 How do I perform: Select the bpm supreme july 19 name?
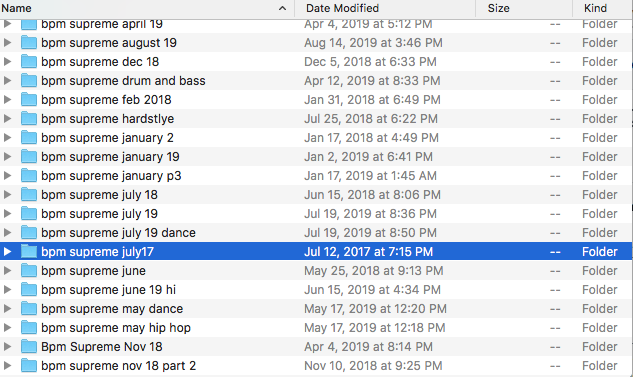(99, 214)
